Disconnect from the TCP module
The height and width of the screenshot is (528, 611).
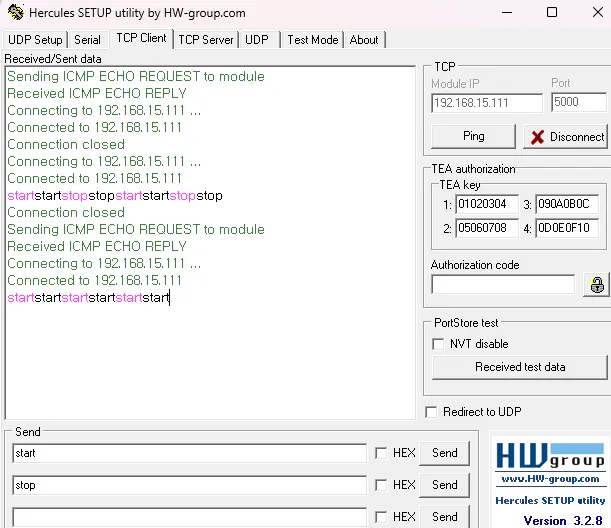click(x=565, y=137)
